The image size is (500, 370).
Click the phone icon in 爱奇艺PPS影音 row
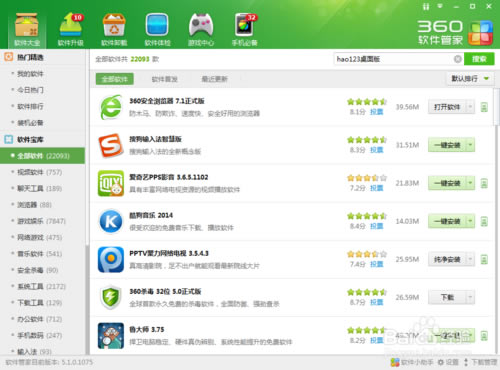(484, 183)
